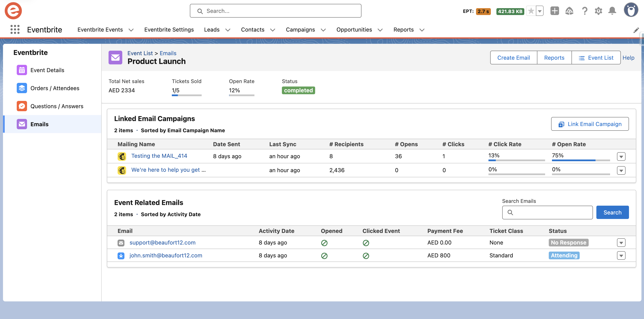
Task: Expand the Campaigns menu chevron
Action: coord(323,30)
